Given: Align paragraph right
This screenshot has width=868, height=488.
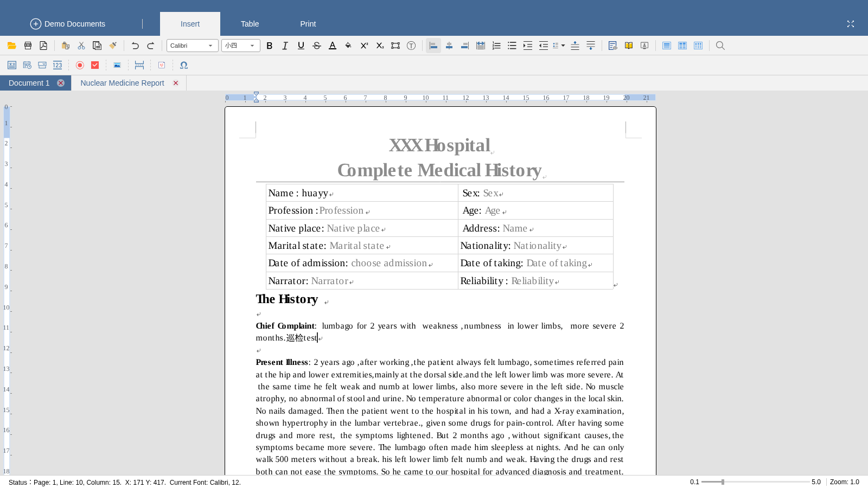Looking at the screenshot, I should click(465, 46).
